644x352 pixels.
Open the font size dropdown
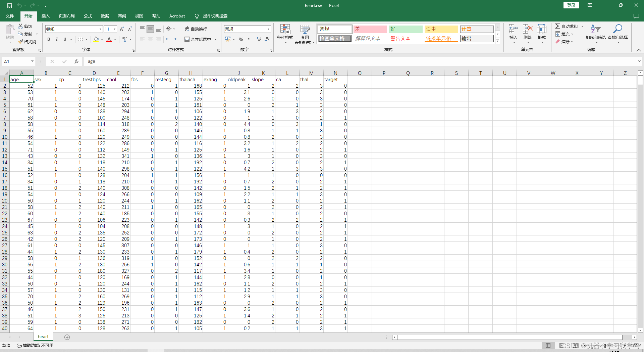coord(114,29)
